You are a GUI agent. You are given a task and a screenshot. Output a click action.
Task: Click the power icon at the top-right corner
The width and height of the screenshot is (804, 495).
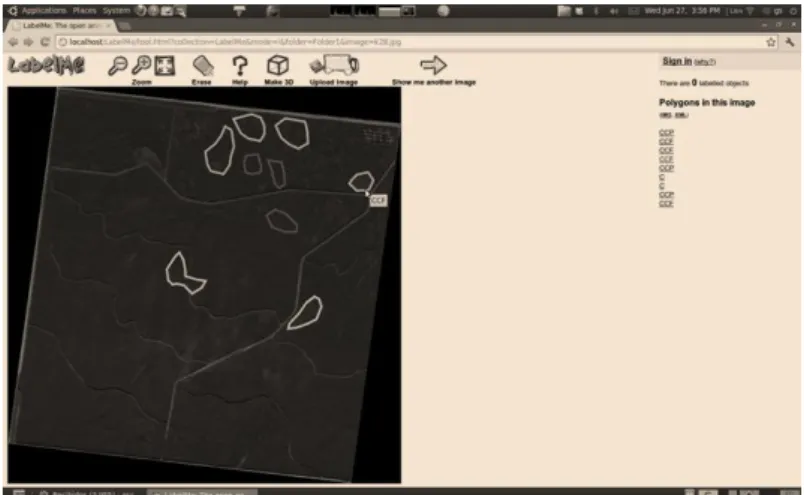[793, 10]
